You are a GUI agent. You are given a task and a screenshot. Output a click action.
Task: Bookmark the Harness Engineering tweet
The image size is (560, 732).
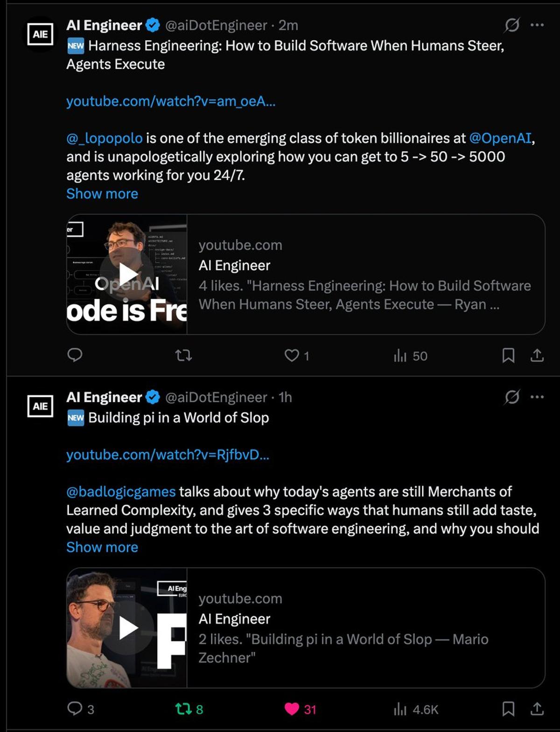pos(508,356)
